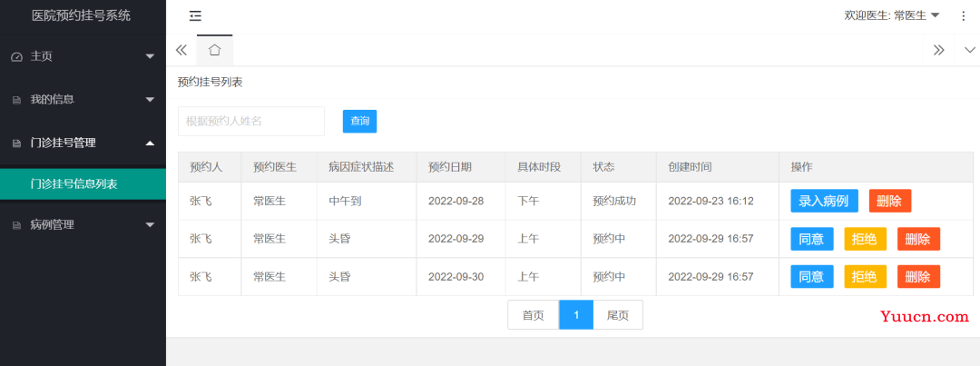Click the 根据预约人姓名 search input field
980x366 pixels.
[250, 121]
